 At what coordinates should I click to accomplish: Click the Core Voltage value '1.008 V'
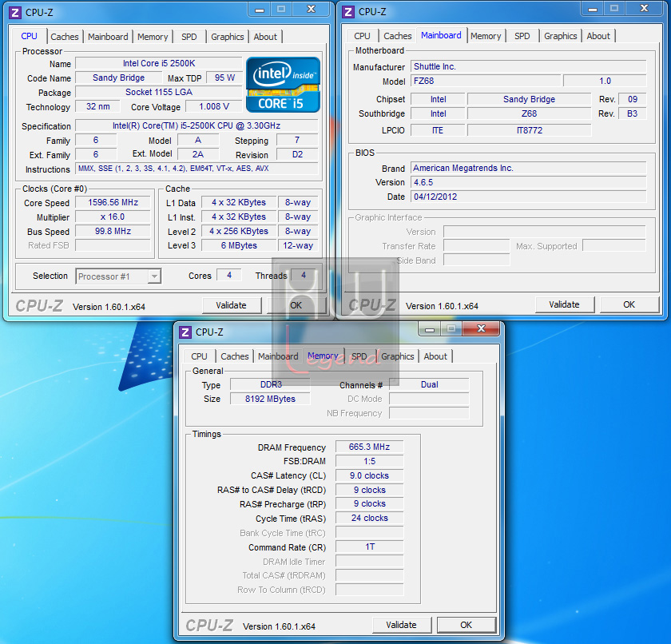click(x=214, y=106)
